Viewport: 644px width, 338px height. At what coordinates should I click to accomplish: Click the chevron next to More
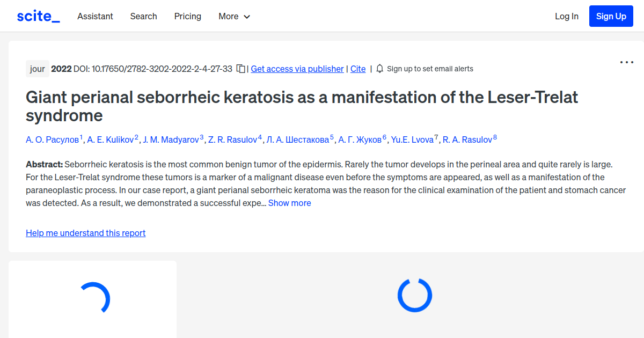pos(247,17)
